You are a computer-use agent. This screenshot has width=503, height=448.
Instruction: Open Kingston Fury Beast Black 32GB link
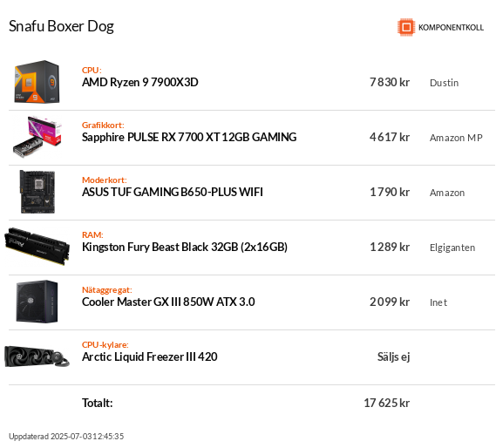pos(185,247)
